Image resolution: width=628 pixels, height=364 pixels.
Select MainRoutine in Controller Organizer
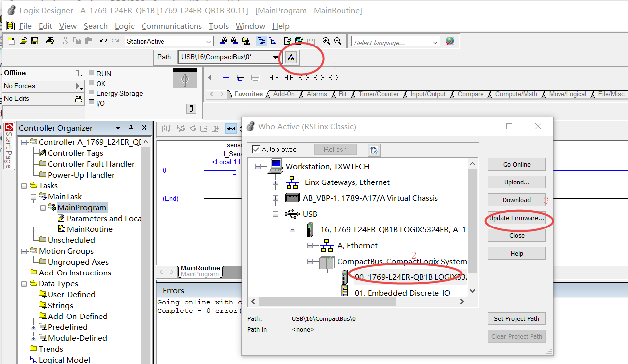[90, 229]
